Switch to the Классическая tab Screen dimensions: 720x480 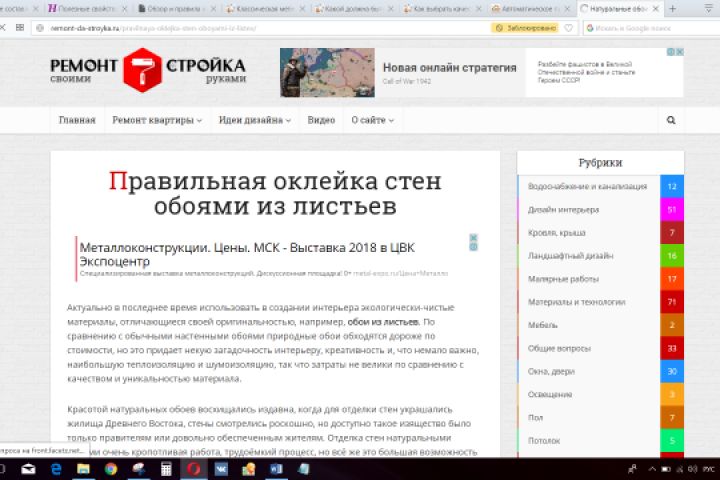(262, 9)
